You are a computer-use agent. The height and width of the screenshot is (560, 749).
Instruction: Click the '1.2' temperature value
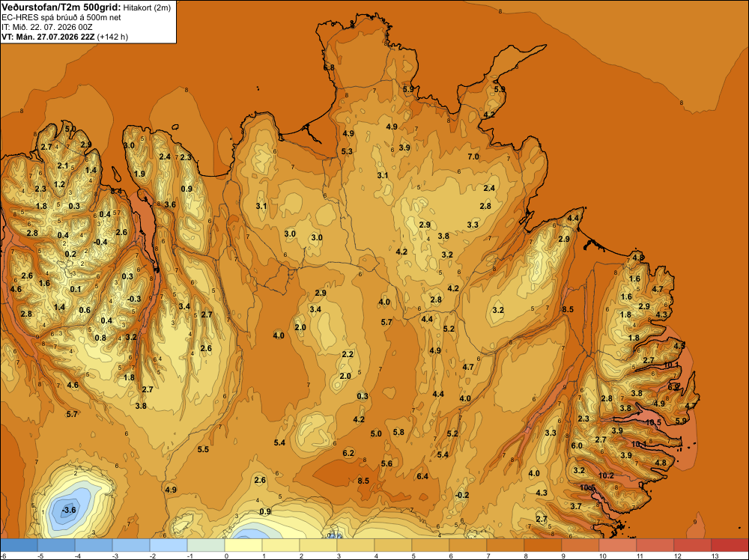[x=59, y=184]
